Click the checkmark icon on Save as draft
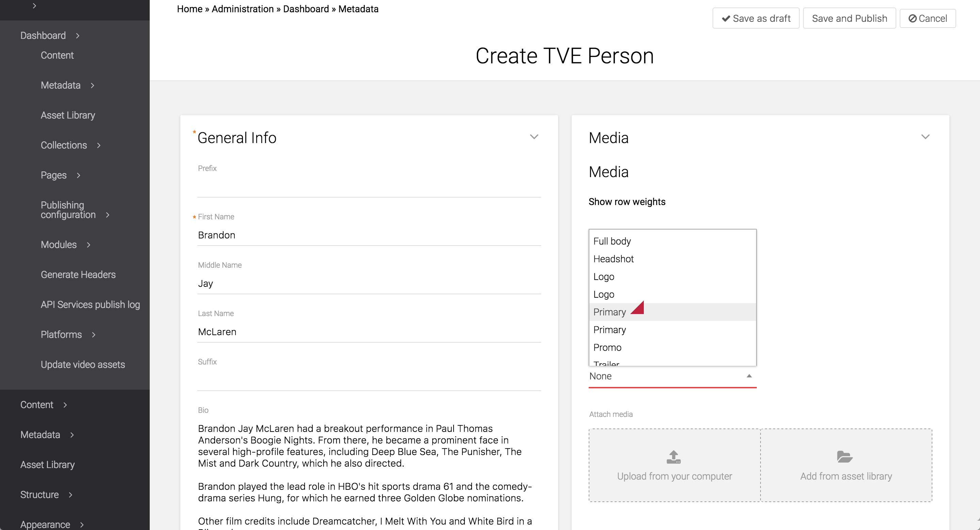 pyautogui.click(x=726, y=18)
